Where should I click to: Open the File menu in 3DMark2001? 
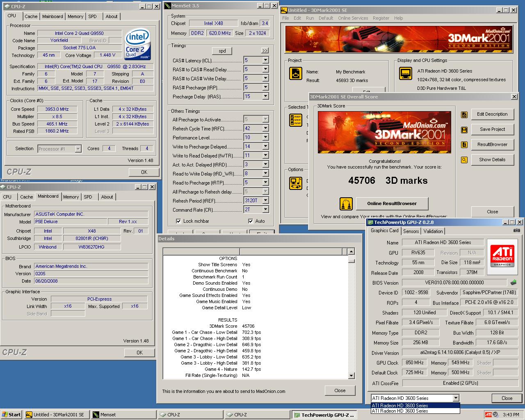pos(285,18)
